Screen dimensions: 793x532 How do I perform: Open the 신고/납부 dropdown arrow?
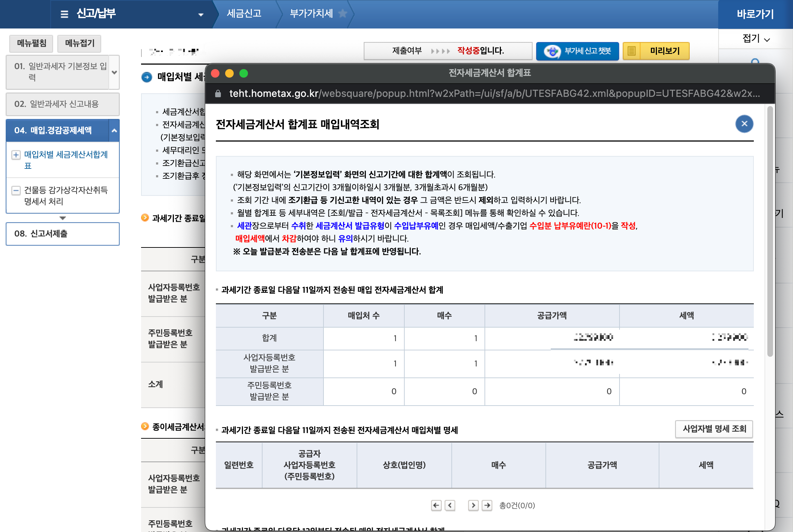point(201,15)
